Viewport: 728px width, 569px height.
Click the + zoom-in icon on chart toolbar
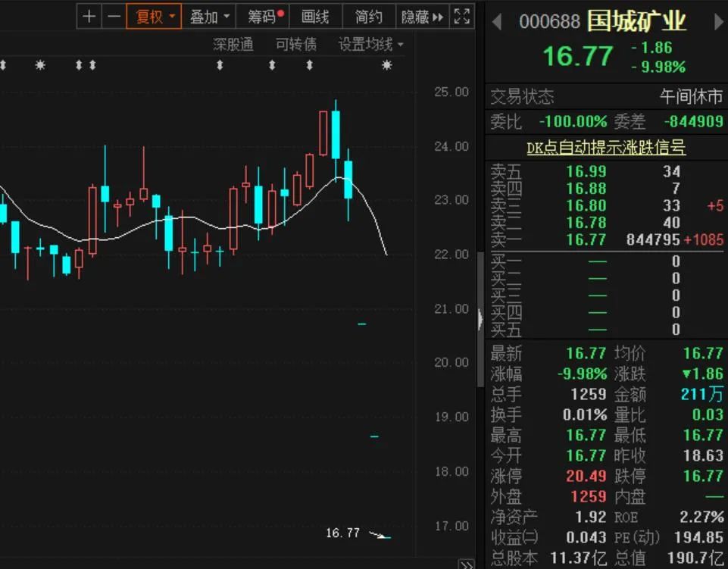point(89,16)
